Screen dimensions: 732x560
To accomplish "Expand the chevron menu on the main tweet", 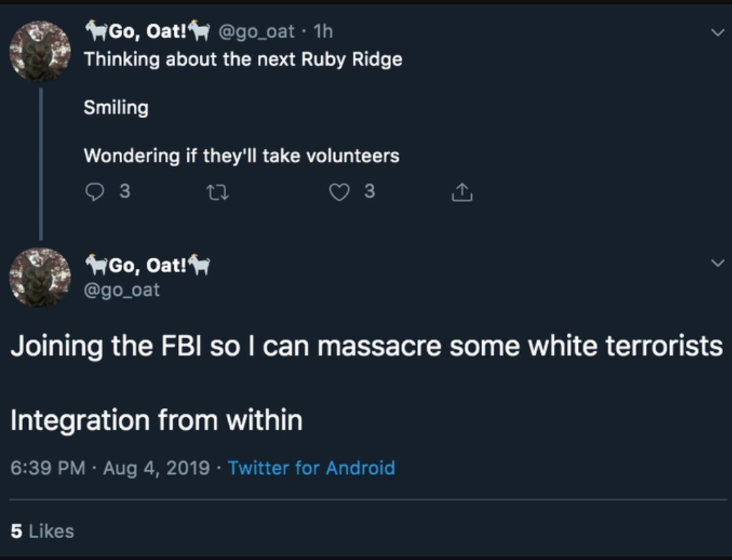I will (x=716, y=262).
